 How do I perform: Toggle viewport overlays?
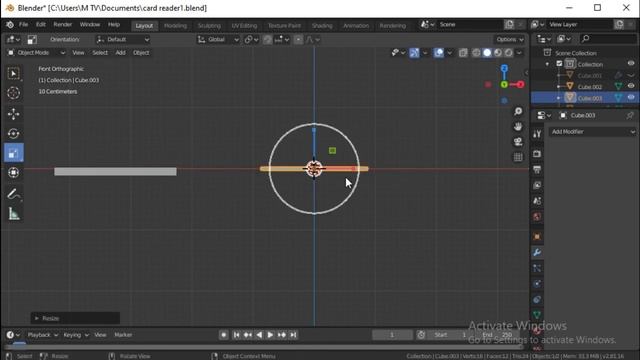[439, 53]
